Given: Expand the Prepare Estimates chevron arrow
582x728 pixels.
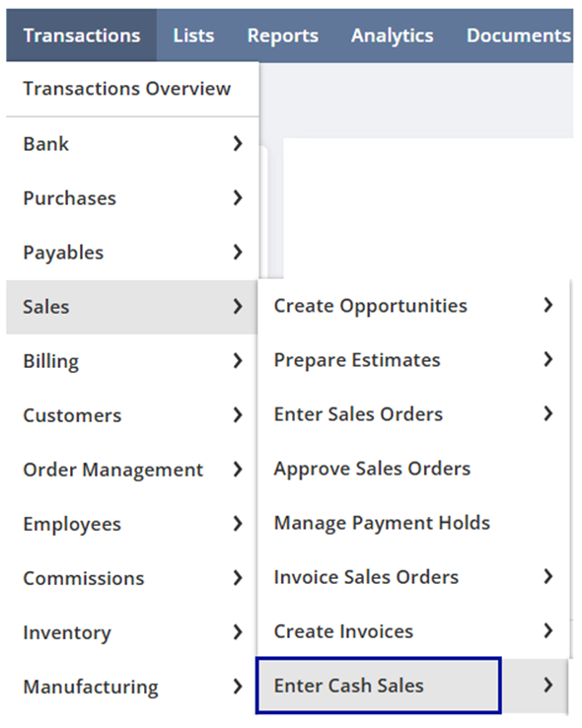Looking at the screenshot, I should (x=548, y=359).
